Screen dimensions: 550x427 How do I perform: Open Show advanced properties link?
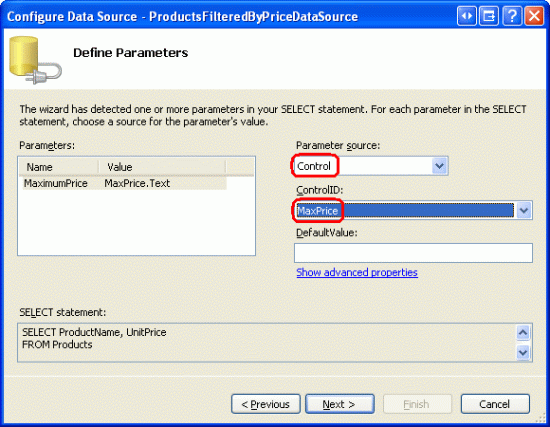click(x=357, y=273)
